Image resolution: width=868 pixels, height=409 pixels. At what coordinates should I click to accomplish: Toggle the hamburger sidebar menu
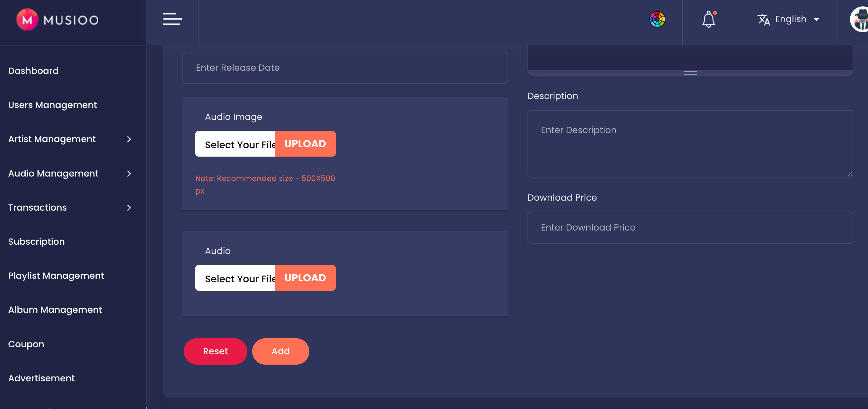point(173,19)
